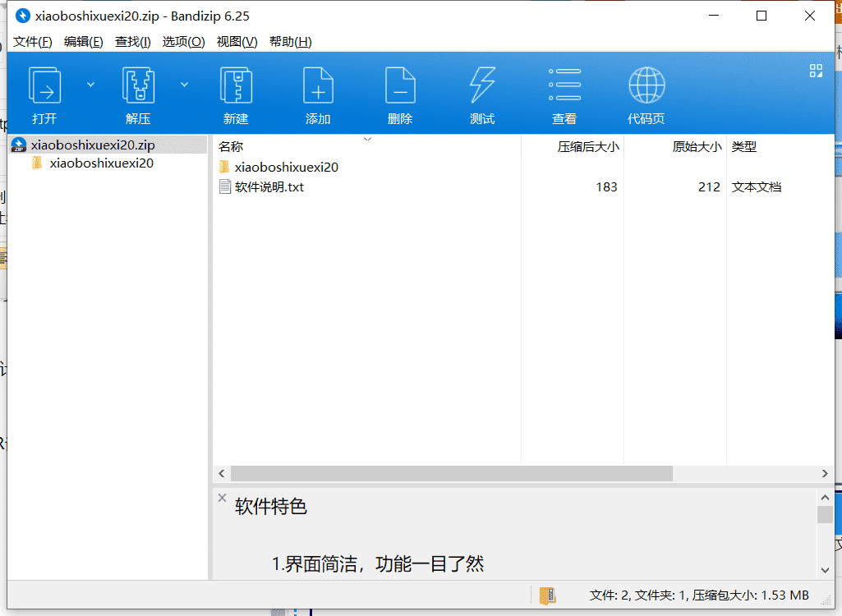Expand the dropdown arrow beside 打开
This screenshot has width=842, height=616.
[x=90, y=85]
